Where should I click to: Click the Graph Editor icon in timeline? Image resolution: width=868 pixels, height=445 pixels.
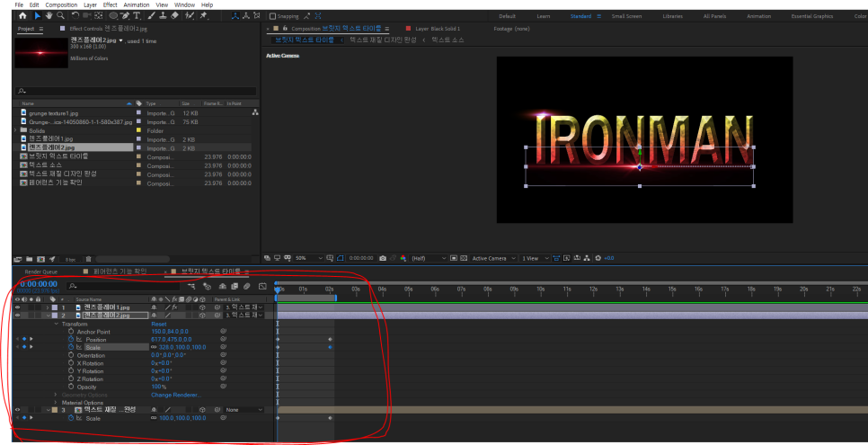tap(262, 287)
